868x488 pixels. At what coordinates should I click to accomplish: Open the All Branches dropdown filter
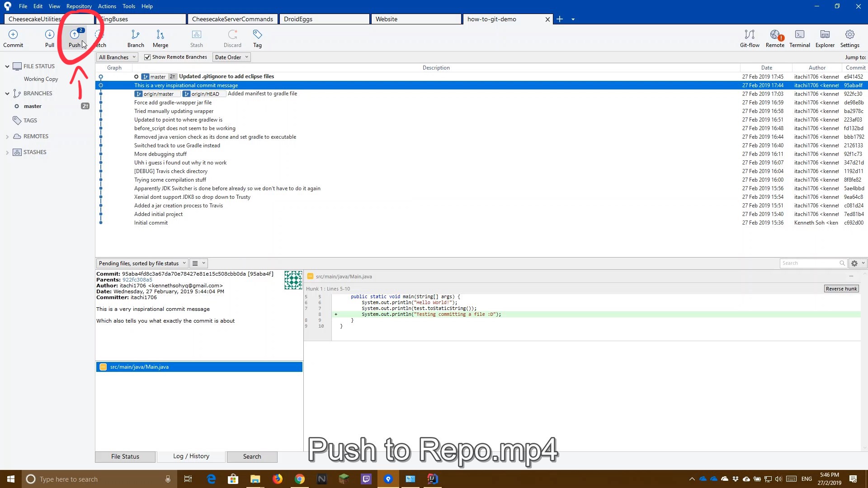[117, 56]
